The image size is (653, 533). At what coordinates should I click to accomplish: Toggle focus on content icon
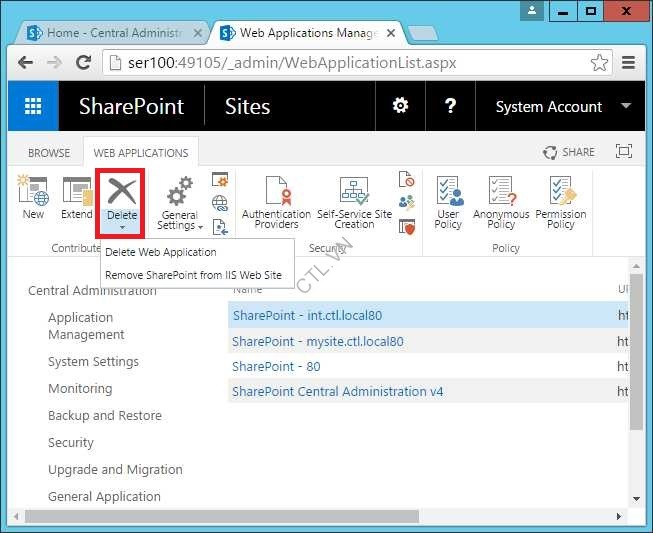623,151
